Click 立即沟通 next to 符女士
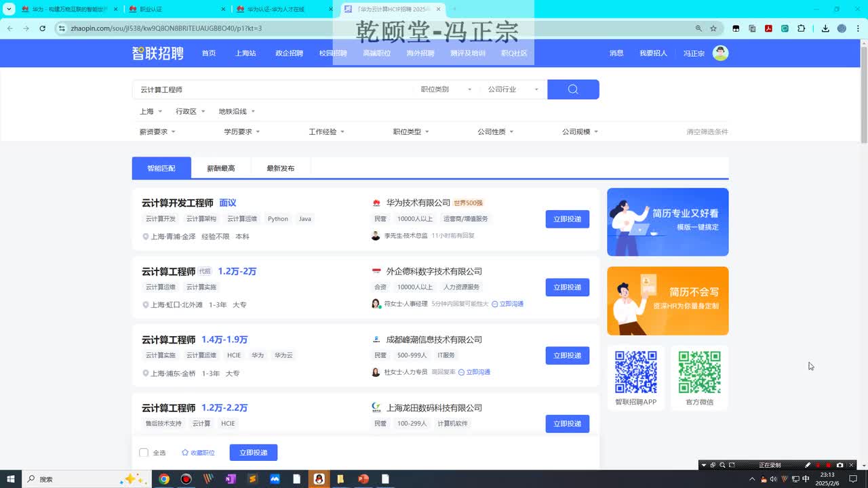The width and height of the screenshot is (868, 488). (508, 304)
